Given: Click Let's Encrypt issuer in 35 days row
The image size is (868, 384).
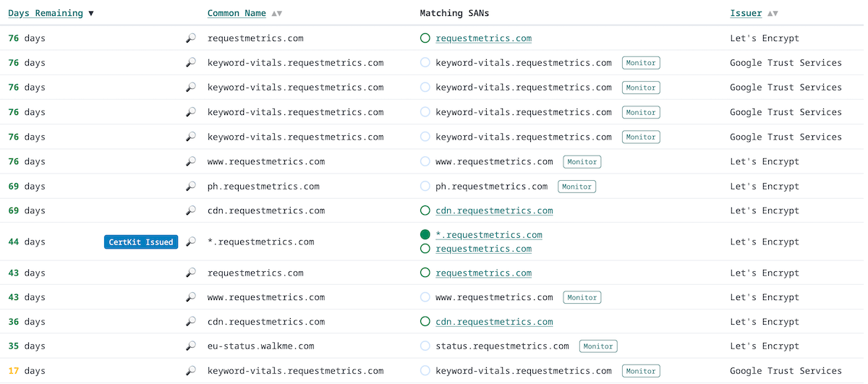Looking at the screenshot, I should (x=765, y=346).
